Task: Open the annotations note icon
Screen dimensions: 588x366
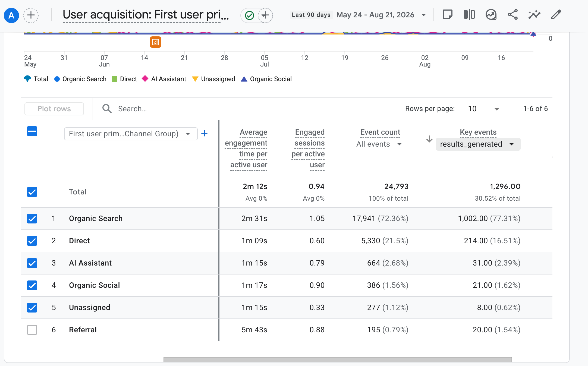Action: (x=447, y=15)
